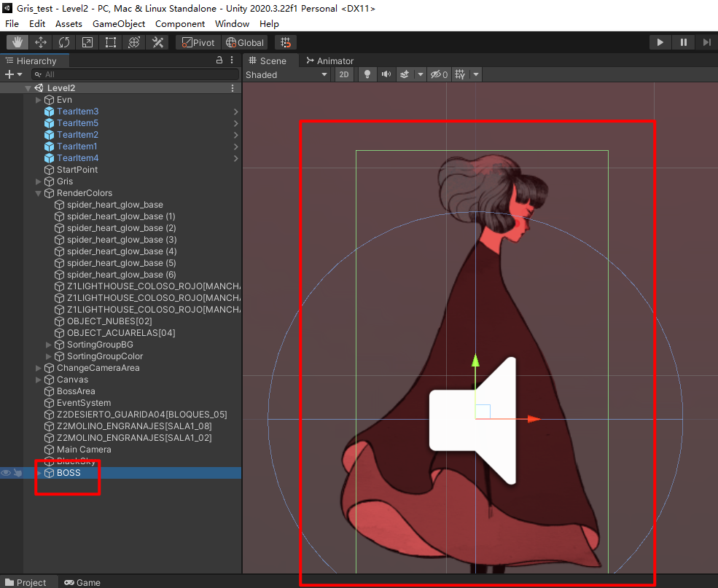Collapse the RenderColors object
Image resolution: width=718 pixels, height=588 pixels.
(x=39, y=193)
